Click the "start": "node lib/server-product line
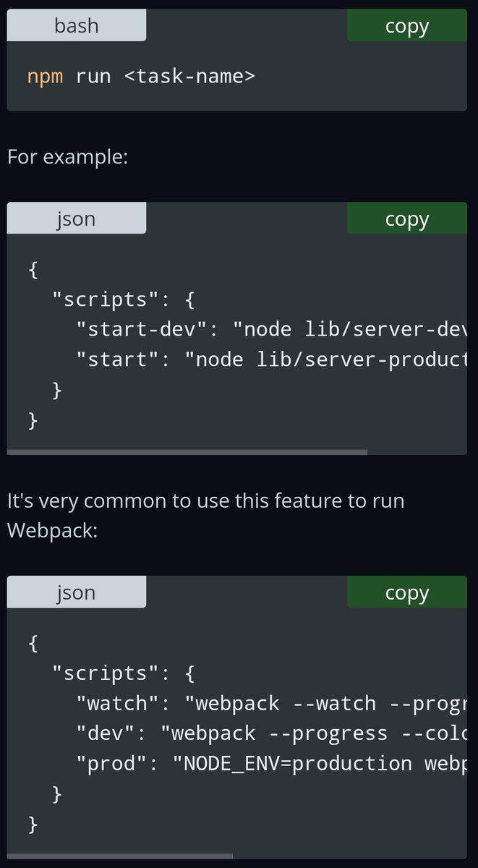This screenshot has height=868, width=478. (x=271, y=359)
